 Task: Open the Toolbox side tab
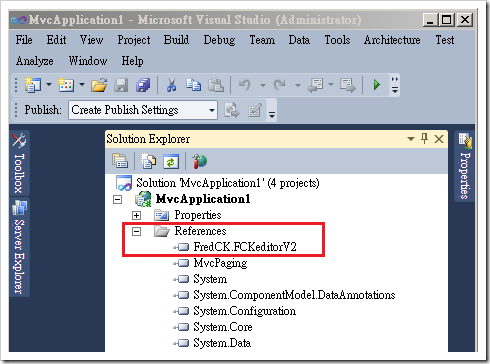pyautogui.click(x=19, y=163)
